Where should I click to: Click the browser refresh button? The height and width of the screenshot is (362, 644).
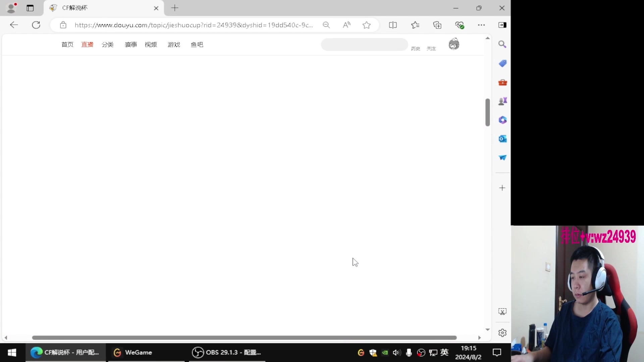pyautogui.click(x=36, y=25)
